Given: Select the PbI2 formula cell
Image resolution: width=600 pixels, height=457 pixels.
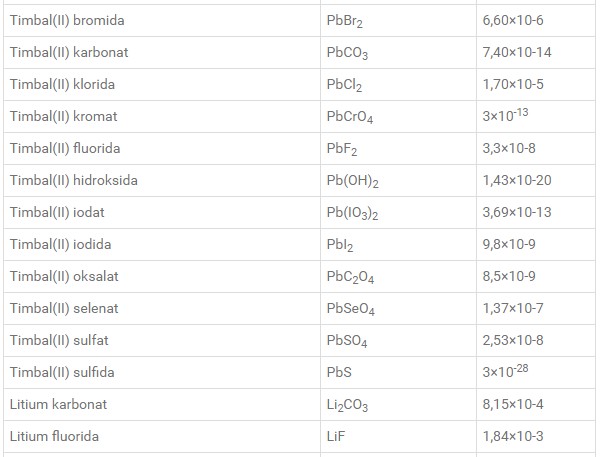Looking at the screenshot, I should [x=398, y=245].
